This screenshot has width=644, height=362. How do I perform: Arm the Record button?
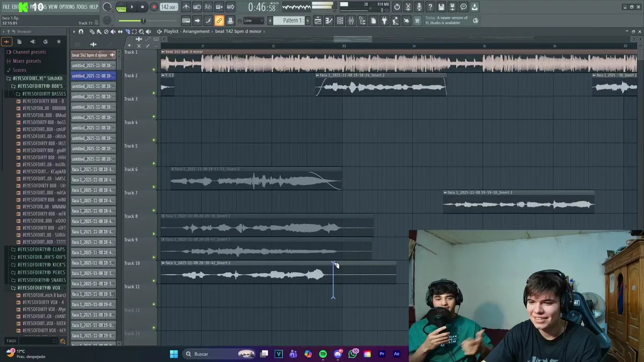tap(154, 7)
